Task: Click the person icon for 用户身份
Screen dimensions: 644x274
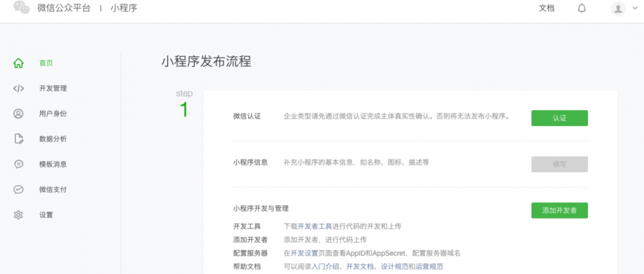Action: coord(19,113)
